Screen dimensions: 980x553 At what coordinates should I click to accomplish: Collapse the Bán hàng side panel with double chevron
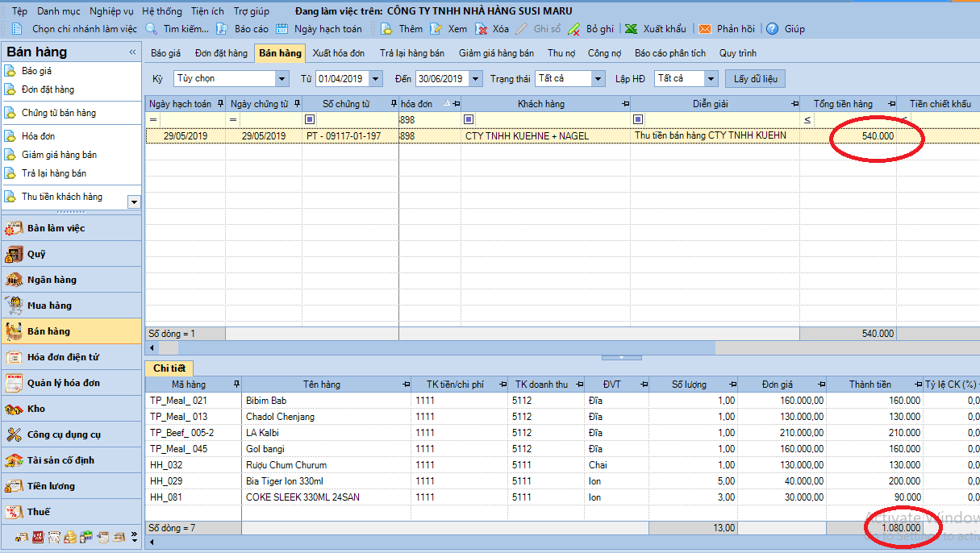pyautogui.click(x=133, y=52)
